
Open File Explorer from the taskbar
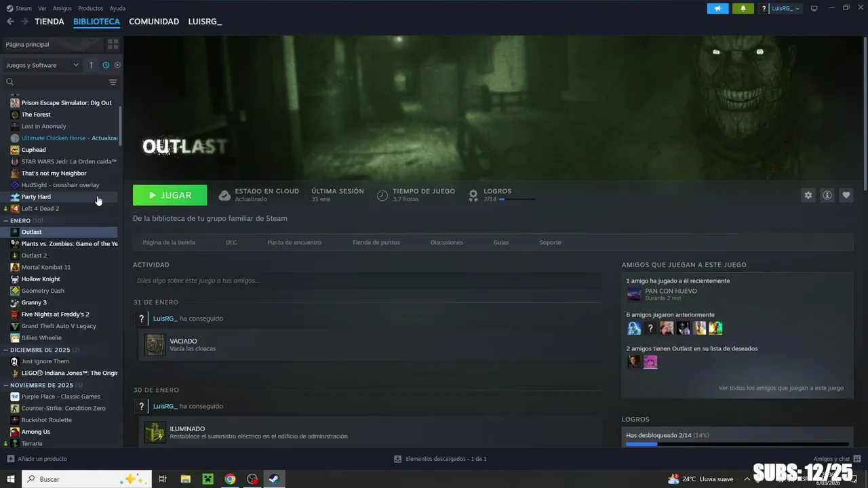coord(185,479)
